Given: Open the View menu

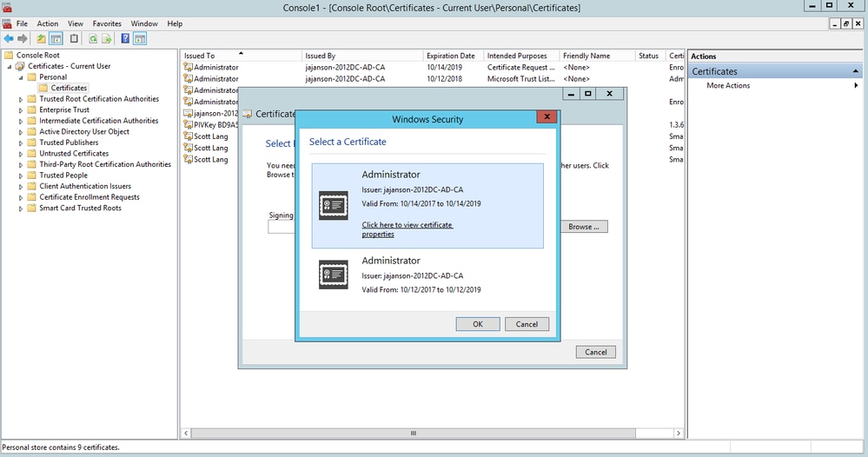Looking at the screenshot, I should click(x=76, y=23).
